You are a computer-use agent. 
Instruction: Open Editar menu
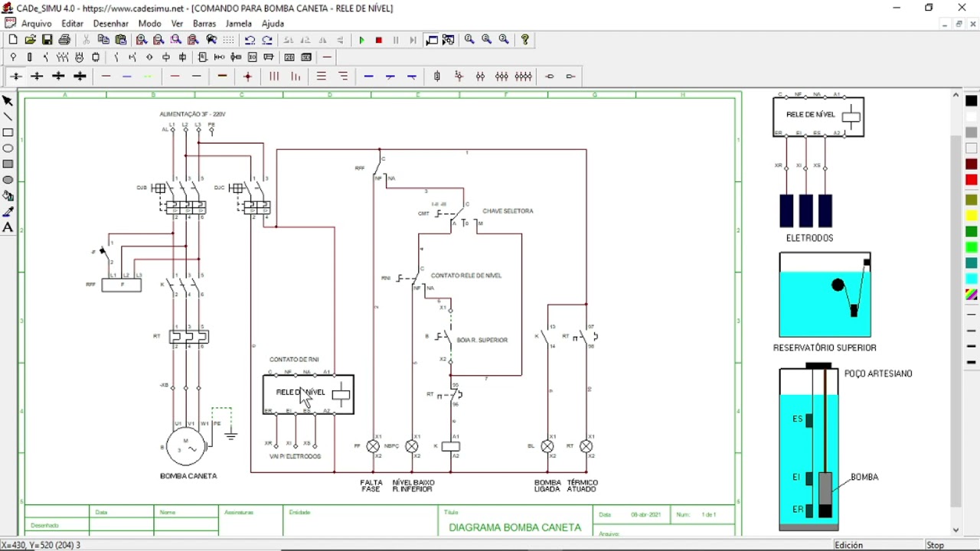72,24
